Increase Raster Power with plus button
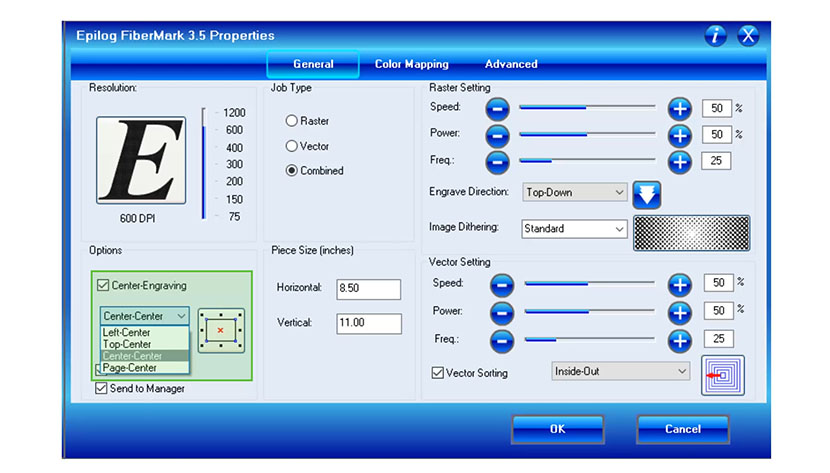The image size is (830, 473). point(679,134)
